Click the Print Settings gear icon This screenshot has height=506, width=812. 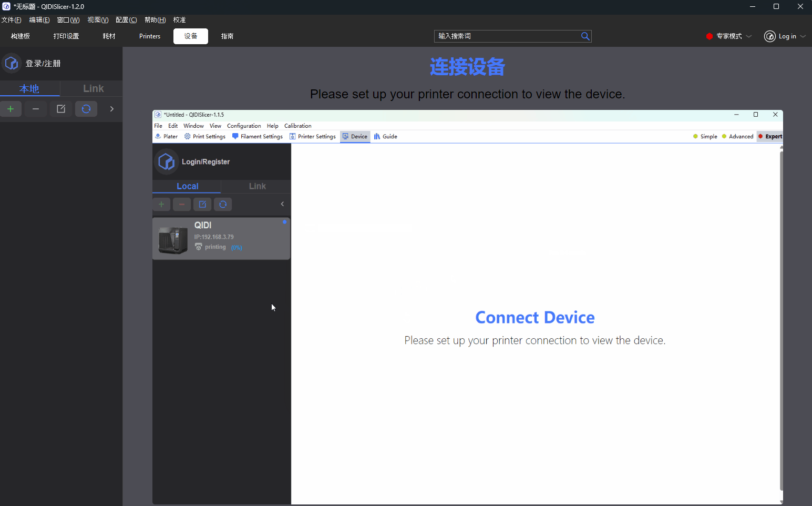pos(187,136)
